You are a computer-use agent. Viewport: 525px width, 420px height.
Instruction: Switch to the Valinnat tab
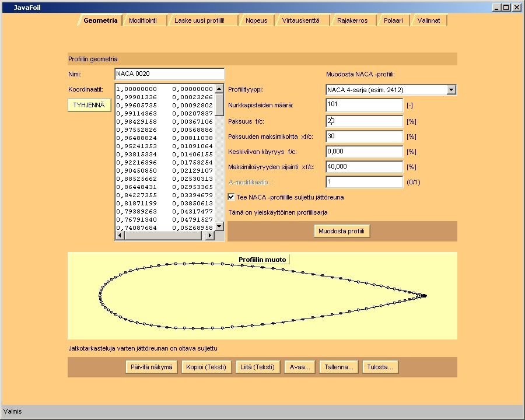pyautogui.click(x=429, y=20)
